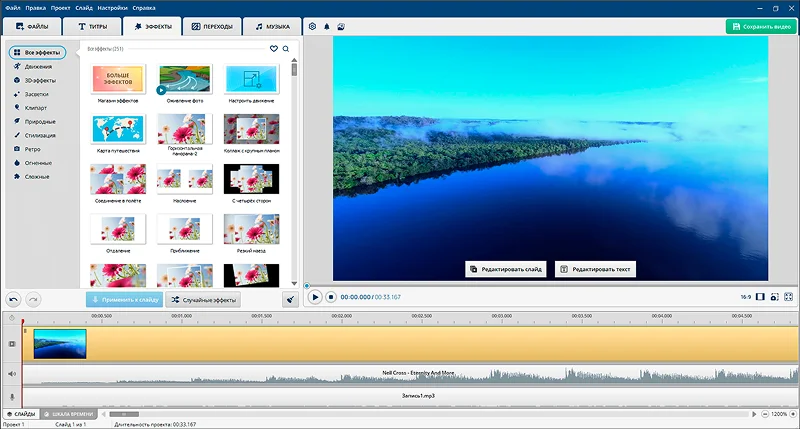Open the Проект menu

(60, 8)
